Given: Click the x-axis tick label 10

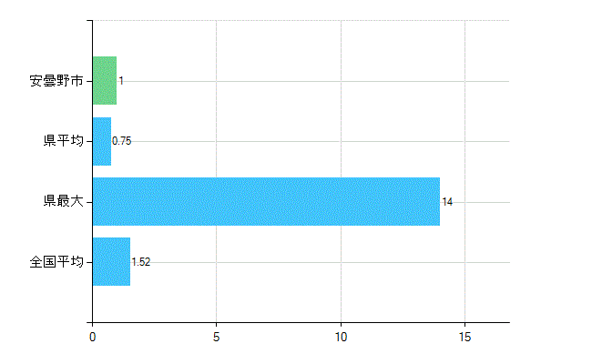Looking at the screenshot, I should point(341,337).
